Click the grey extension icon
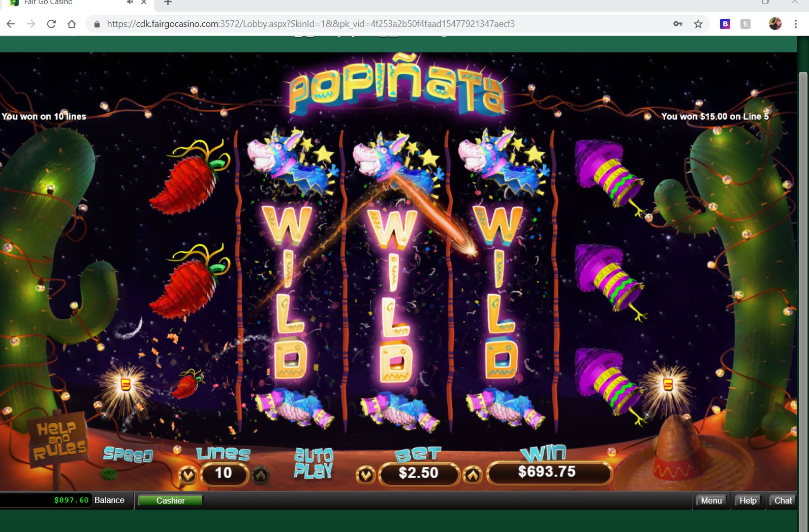The image size is (809, 532). point(745,24)
